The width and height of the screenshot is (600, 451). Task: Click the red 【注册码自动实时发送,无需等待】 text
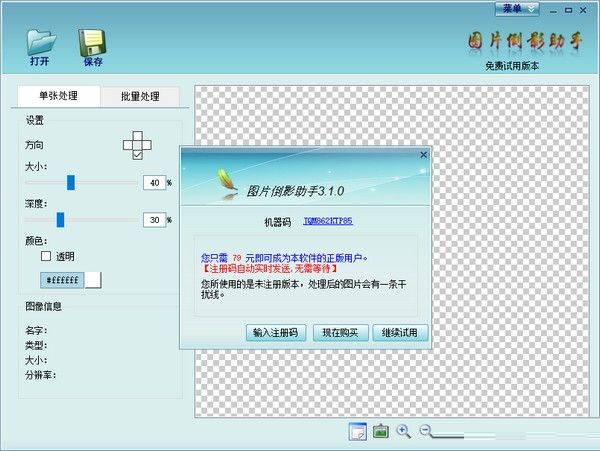pos(270,269)
